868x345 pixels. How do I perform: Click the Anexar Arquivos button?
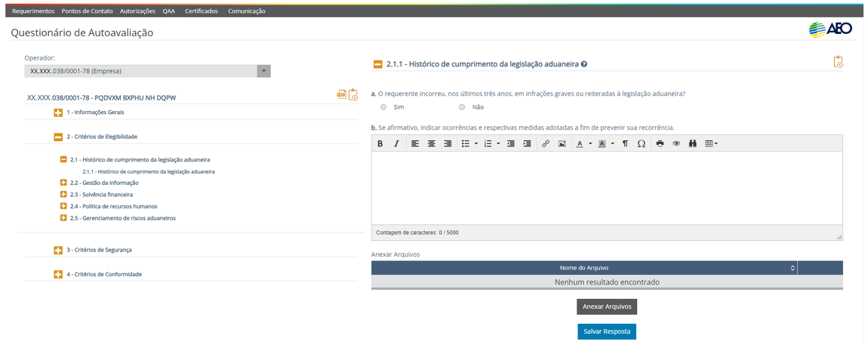click(607, 306)
